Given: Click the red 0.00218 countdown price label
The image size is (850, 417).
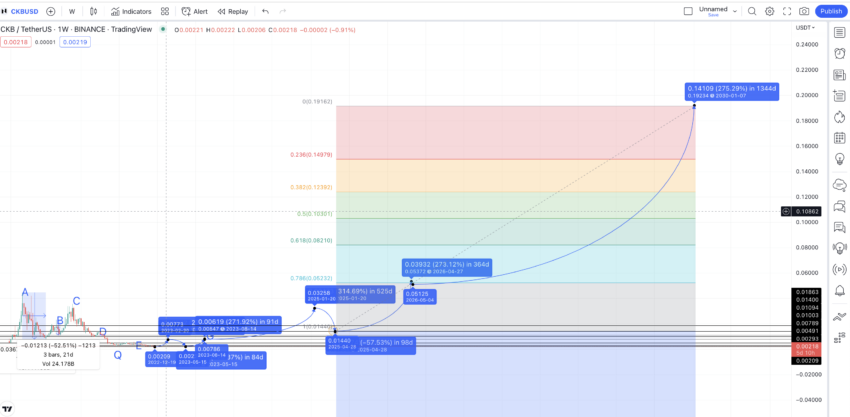Looking at the screenshot, I should pos(806,349).
